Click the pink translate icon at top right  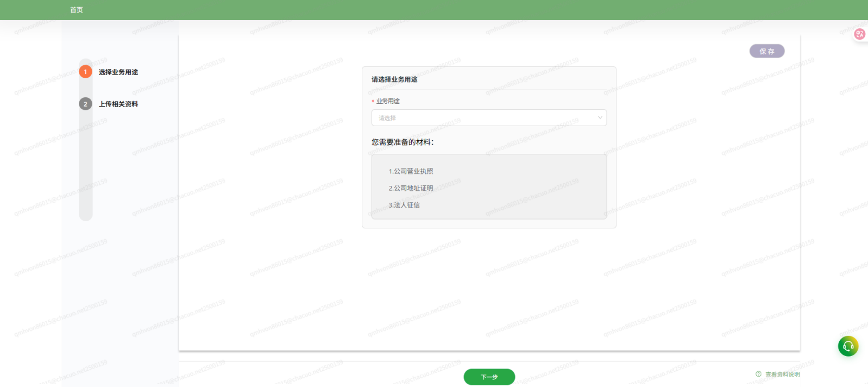tap(859, 34)
